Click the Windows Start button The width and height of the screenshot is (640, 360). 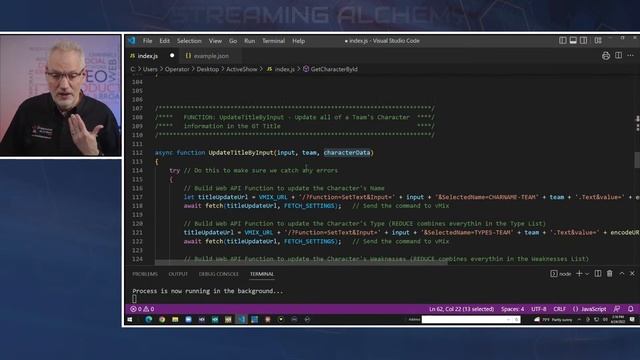pyautogui.click(x=130, y=320)
